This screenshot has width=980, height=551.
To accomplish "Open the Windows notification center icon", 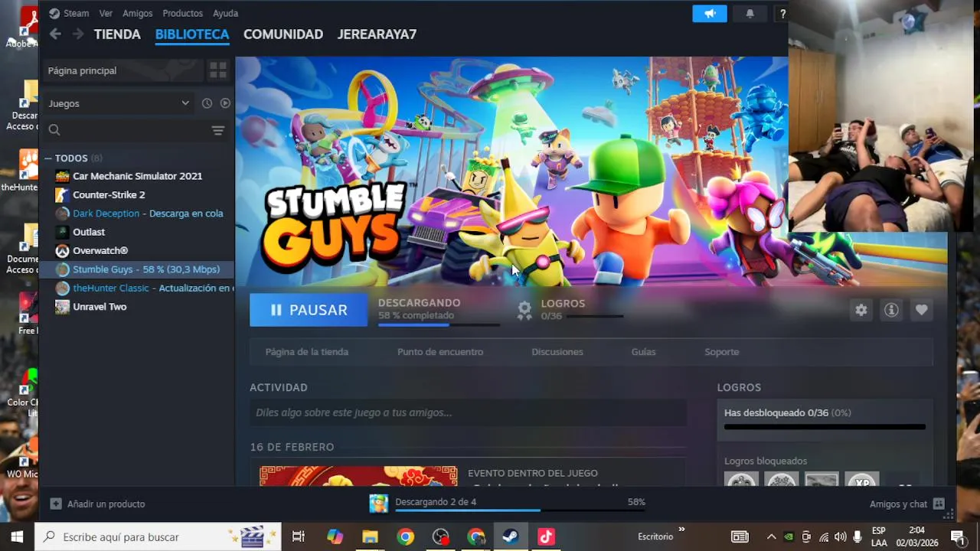I will [957, 536].
